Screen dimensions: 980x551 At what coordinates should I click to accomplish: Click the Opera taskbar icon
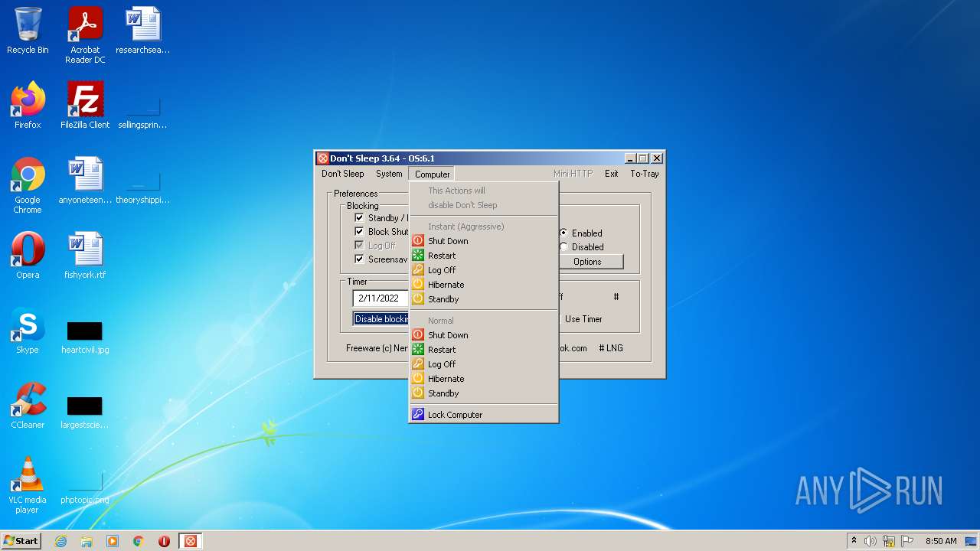point(164,541)
